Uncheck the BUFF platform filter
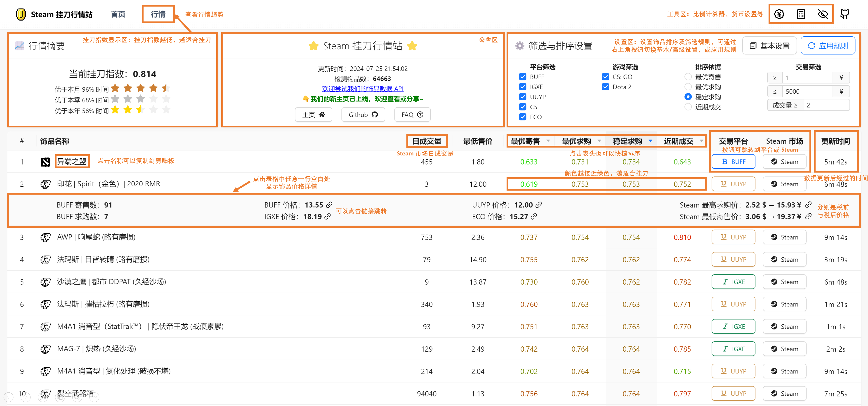Image resolution: width=868 pixels, height=406 pixels. coord(523,77)
